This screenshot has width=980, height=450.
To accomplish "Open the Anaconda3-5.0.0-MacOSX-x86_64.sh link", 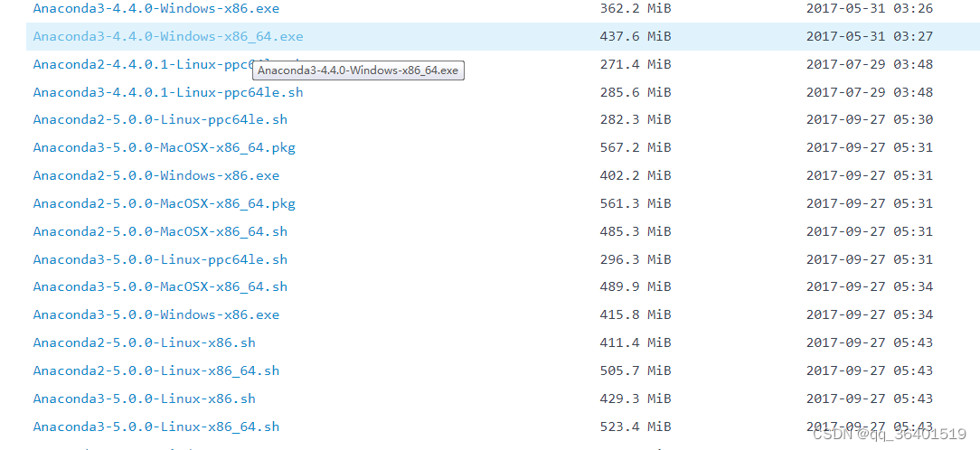I will pos(160,286).
